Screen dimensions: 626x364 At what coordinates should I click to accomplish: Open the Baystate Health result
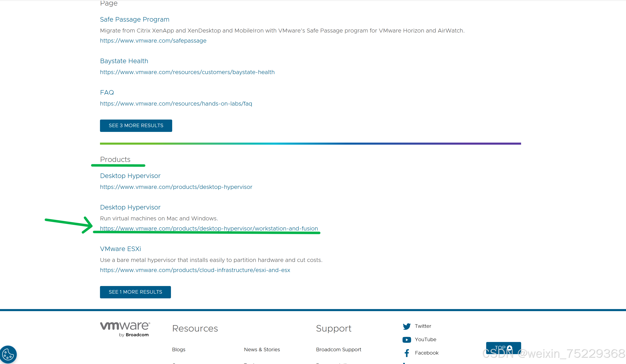(124, 61)
